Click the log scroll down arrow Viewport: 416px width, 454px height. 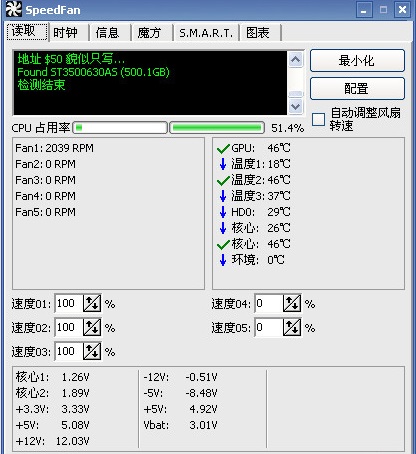coord(295,106)
